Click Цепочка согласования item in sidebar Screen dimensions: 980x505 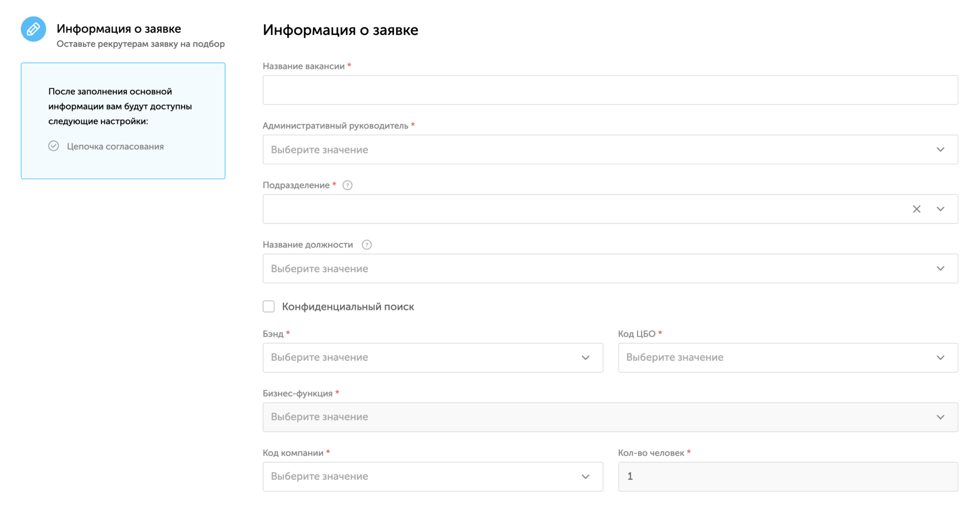115,146
